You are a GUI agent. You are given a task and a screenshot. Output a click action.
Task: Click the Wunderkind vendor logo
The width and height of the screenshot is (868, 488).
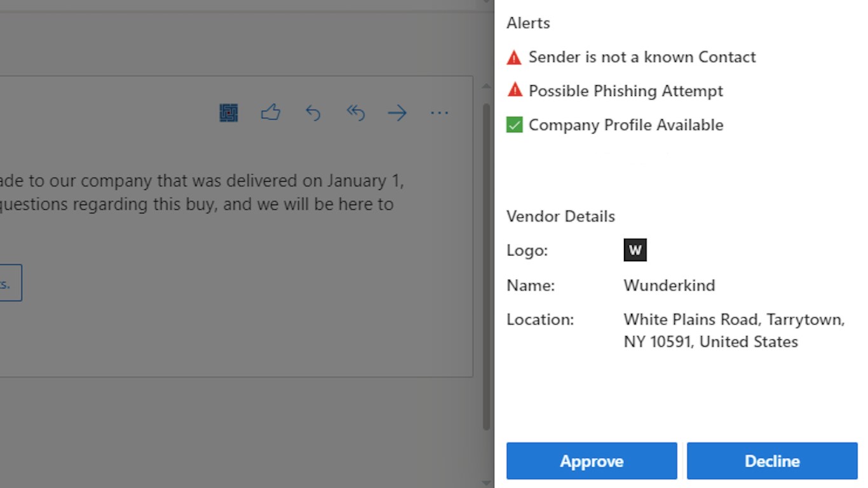coord(635,250)
